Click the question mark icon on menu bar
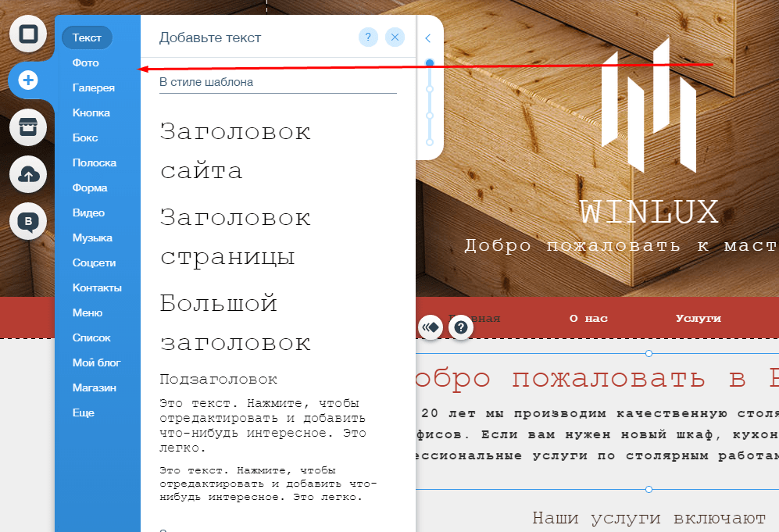This screenshot has height=532, width=779. tap(461, 328)
